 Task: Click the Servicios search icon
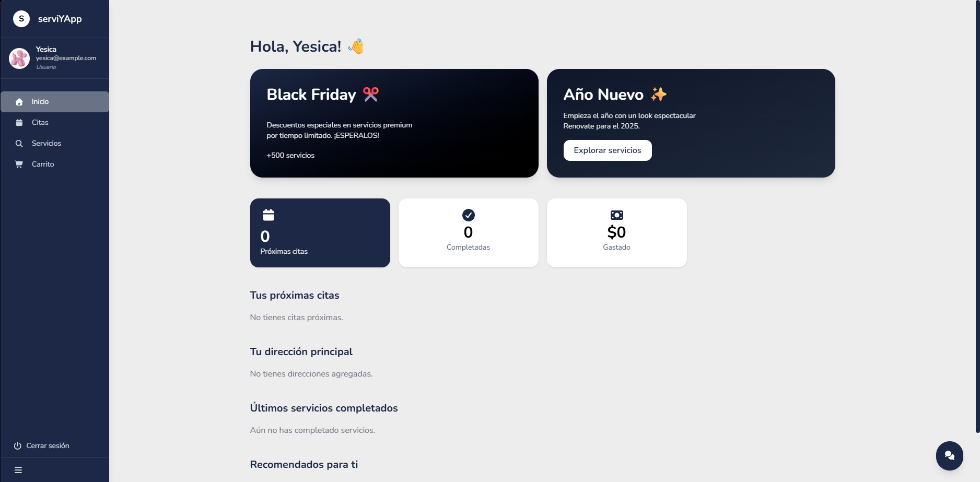[x=19, y=144]
